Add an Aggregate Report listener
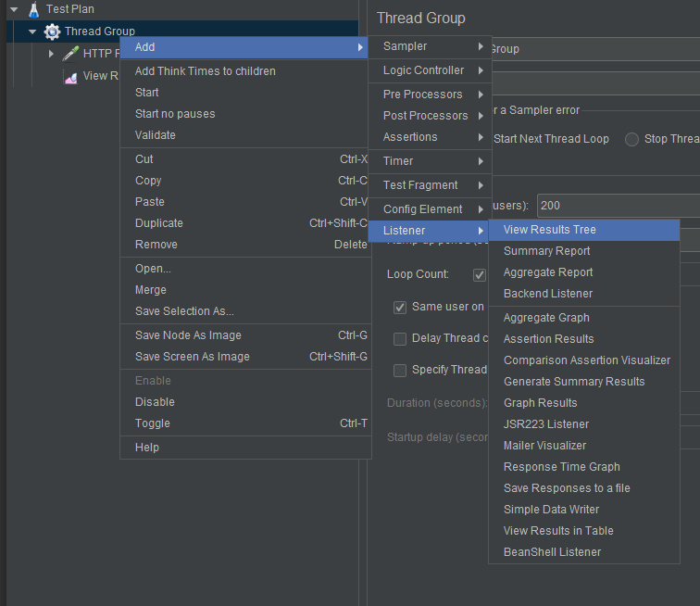Viewport: 700px width, 606px height. [x=584, y=272]
